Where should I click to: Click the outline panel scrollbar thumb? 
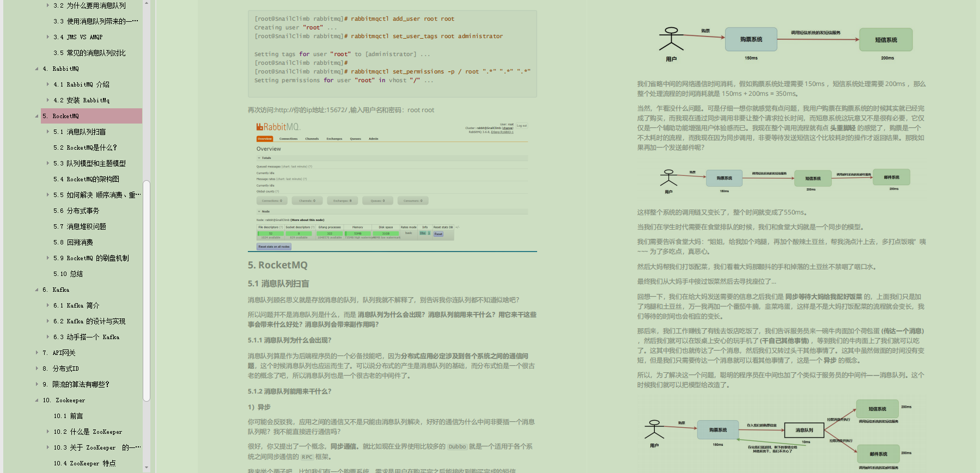click(147, 291)
